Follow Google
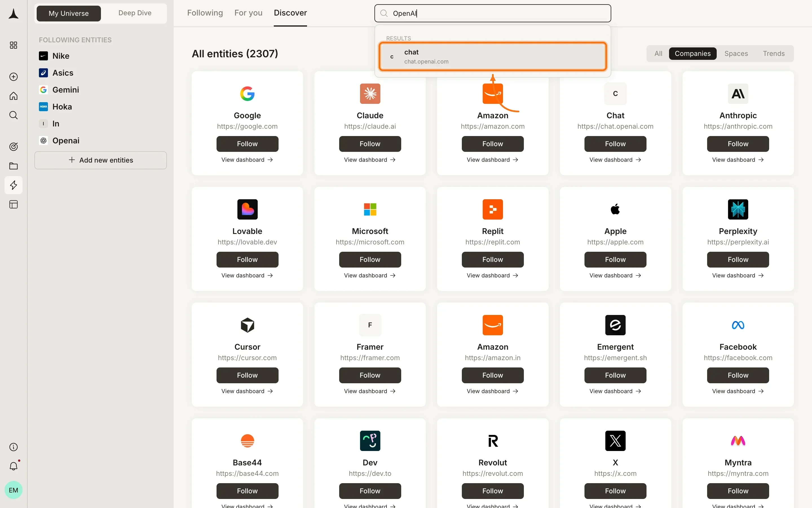The height and width of the screenshot is (508, 812). click(247, 144)
